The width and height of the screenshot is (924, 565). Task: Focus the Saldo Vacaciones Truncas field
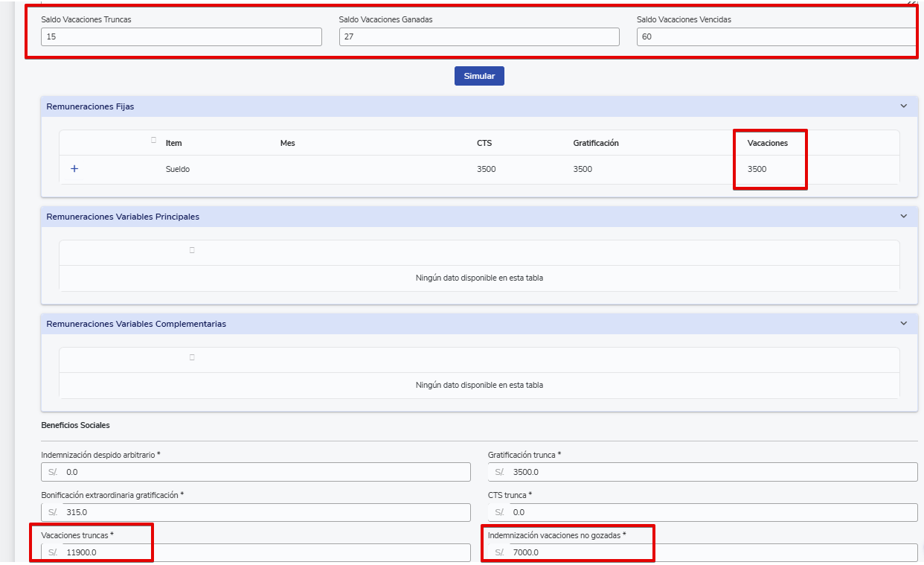point(181,36)
